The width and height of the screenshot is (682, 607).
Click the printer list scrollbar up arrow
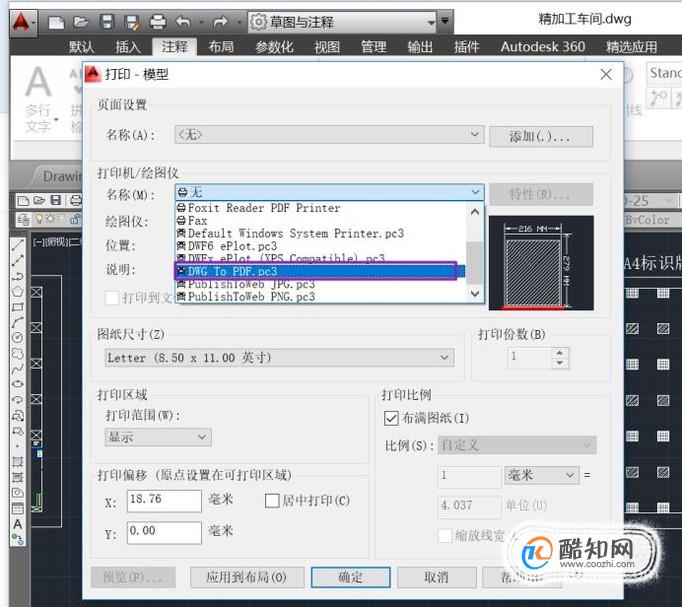475,212
